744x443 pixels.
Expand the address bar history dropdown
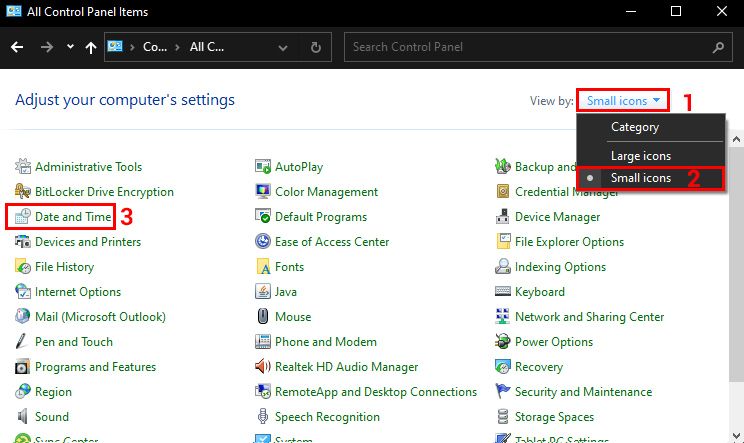pos(283,47)
